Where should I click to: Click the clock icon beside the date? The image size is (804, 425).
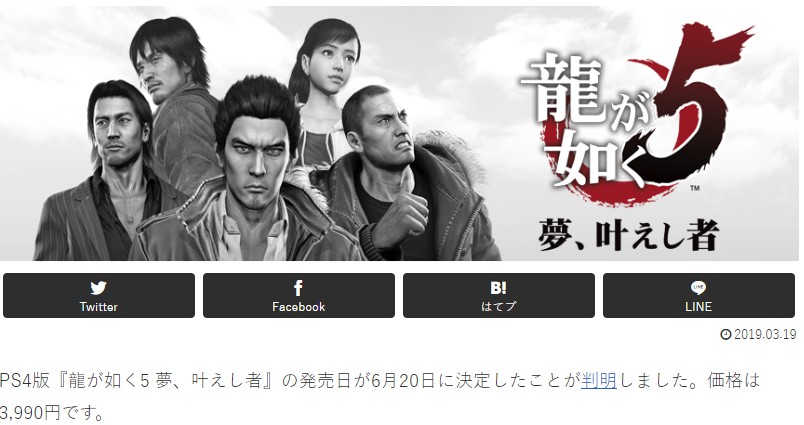coord(726,335)
